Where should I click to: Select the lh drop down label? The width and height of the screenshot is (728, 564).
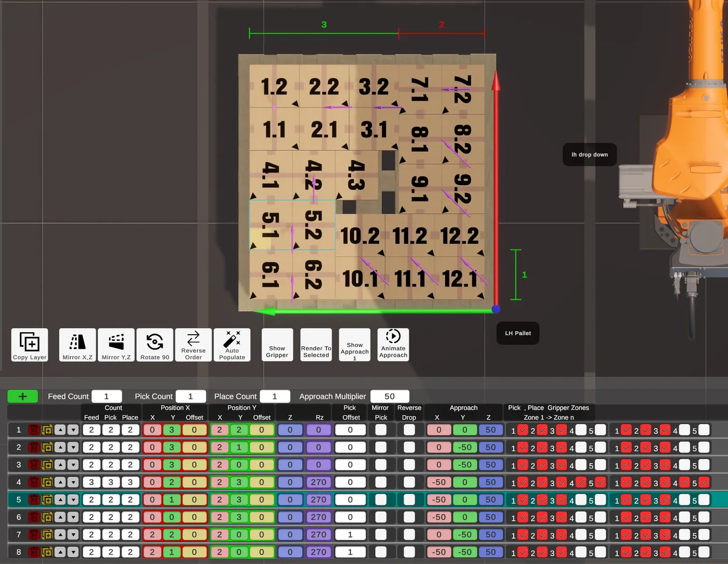point(590,154)
